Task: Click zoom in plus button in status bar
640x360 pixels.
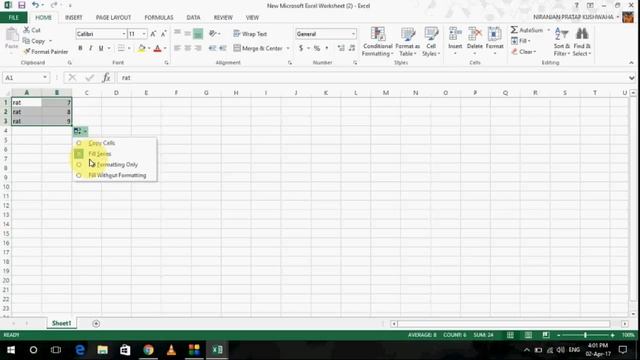Action: (x=612, y=335)
